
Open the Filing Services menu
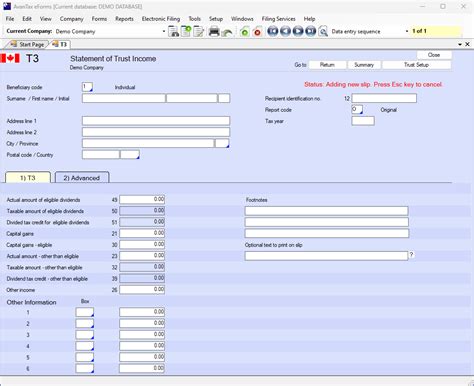pyautogui.click(x=279, y=19)
